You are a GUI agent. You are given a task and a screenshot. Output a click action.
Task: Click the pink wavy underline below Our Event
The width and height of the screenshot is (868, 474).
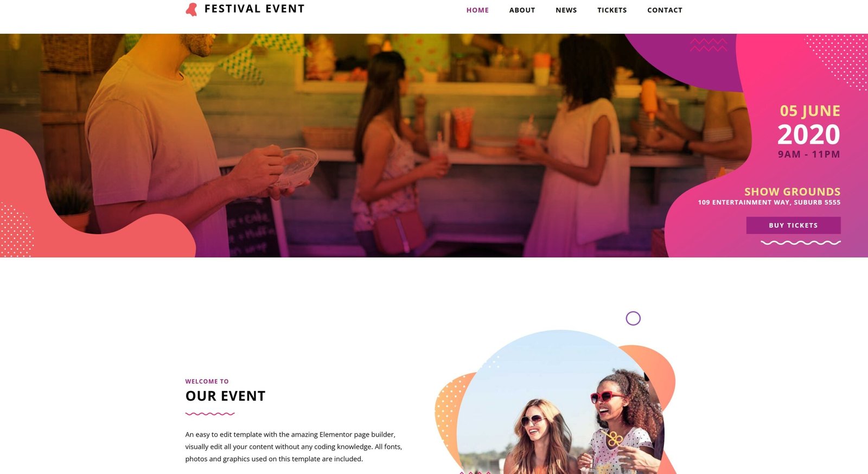point(210,414)
